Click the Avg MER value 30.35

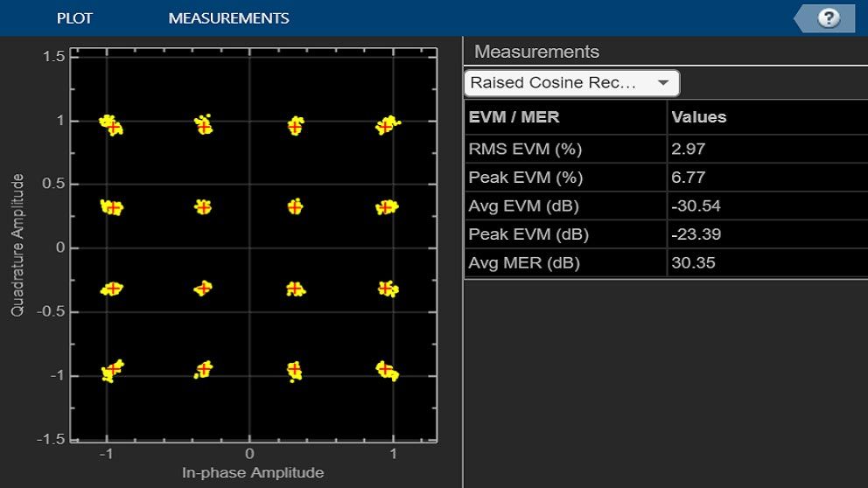point(691,263)
